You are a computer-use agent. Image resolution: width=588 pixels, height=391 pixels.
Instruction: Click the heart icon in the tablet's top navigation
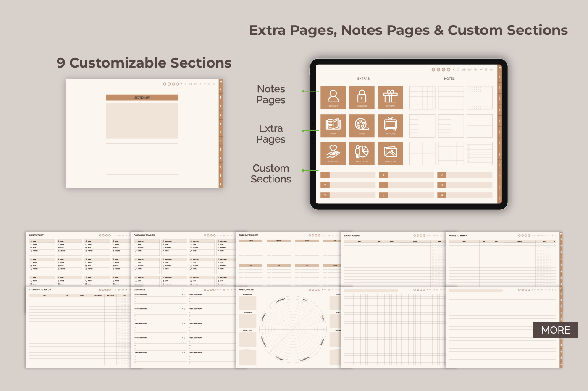pyautogui.click(x=458, y=70)
